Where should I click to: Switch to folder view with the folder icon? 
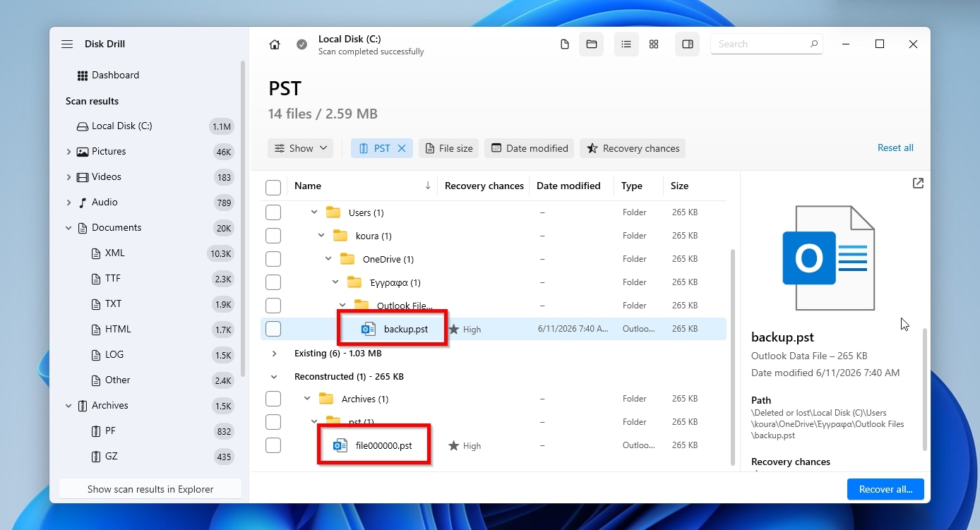click(592, 44)
